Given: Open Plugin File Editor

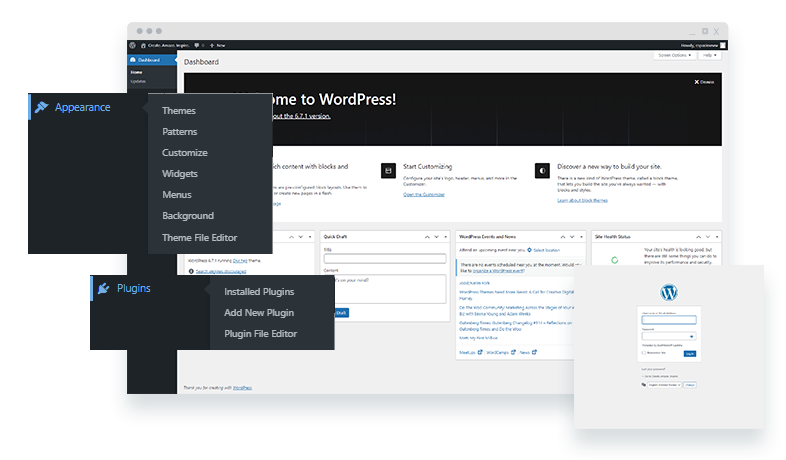Looking at the screenshot, I should [x=260, y=334].
